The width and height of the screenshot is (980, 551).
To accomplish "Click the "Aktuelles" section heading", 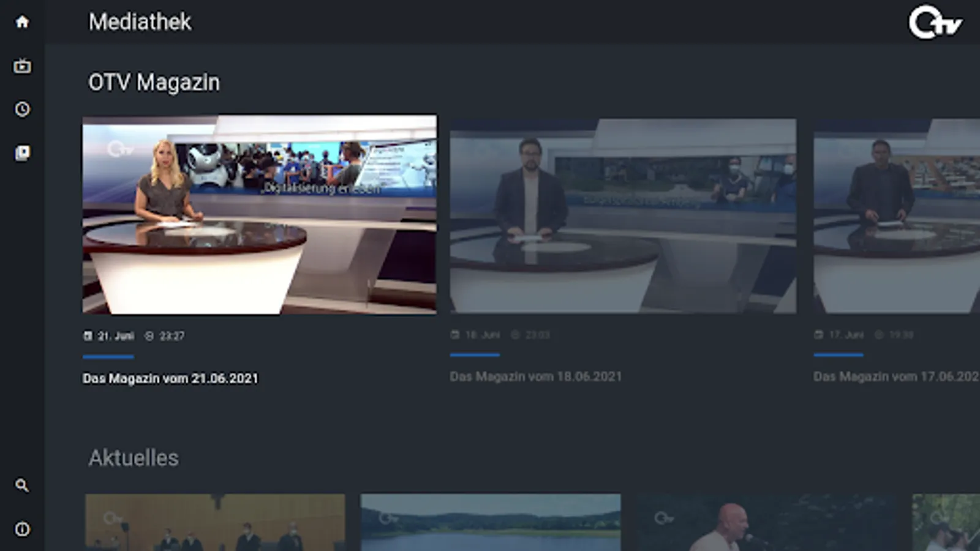I will tap(134, 458).
